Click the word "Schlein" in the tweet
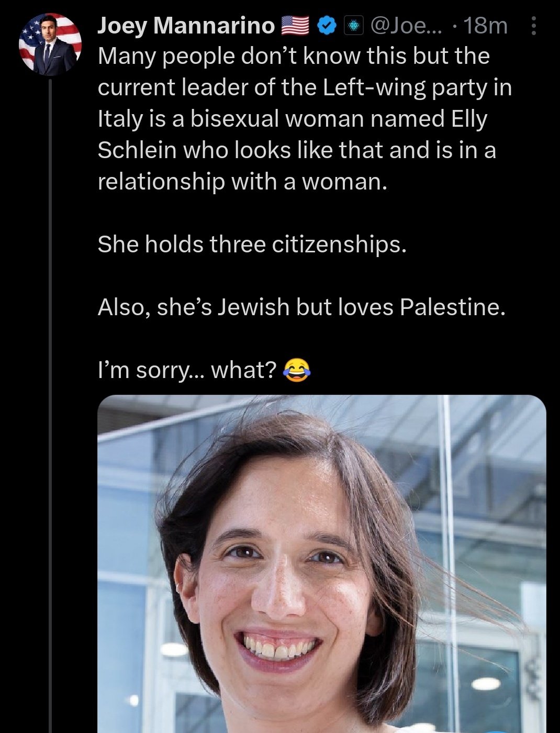560x733 pixels. click(x=137, y=150)
